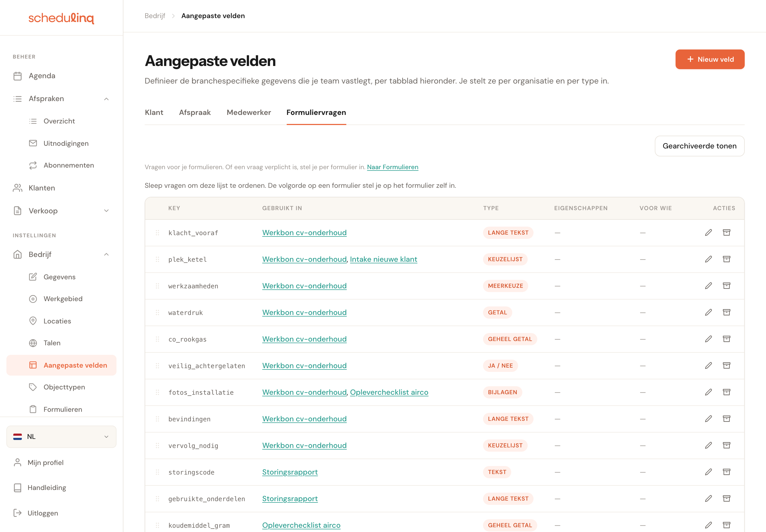Open Oplevercheckclist airco link in koudemiddel_gram row

click(x=301, y=525)
